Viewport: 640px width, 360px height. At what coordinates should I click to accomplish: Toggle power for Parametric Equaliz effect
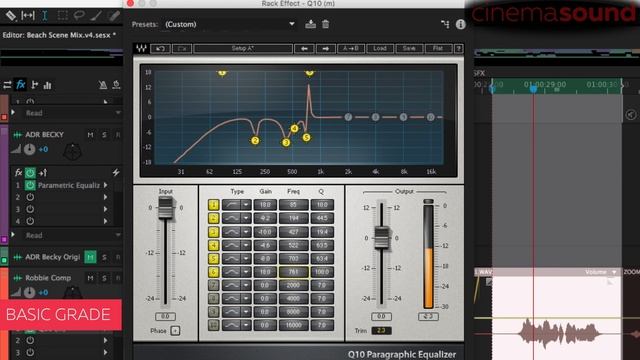(x=30, y=185)
